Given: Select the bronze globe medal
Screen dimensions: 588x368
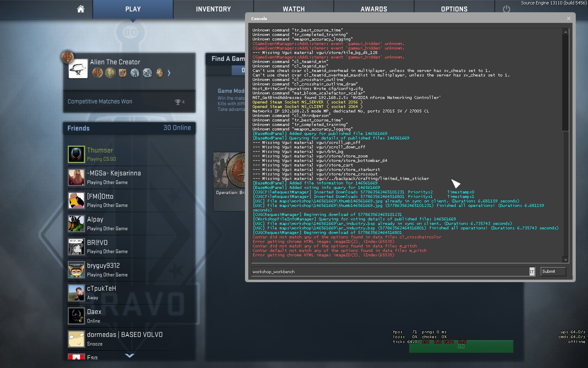Looking at the screenshot, I should coord(160,73).
